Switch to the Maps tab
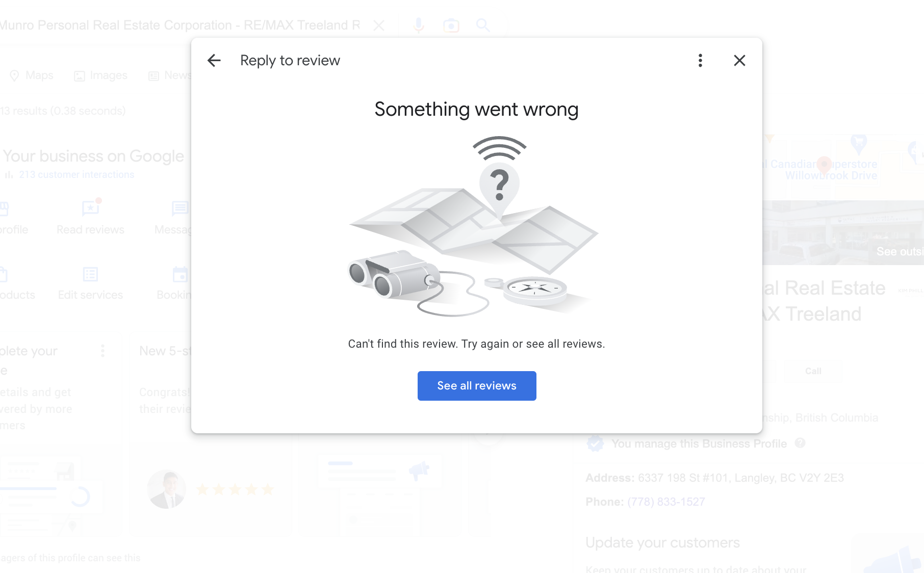This screenshot has width=924, height=573. [32, 75]
